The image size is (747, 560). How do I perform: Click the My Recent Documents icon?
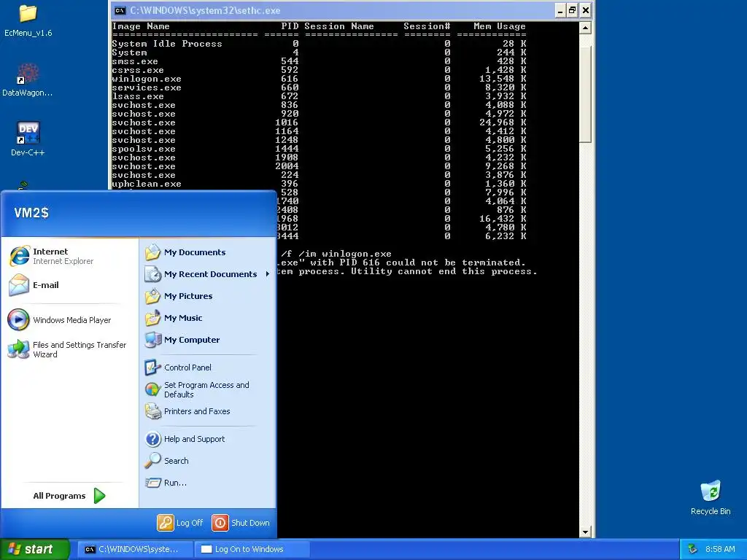coord(153,274)
